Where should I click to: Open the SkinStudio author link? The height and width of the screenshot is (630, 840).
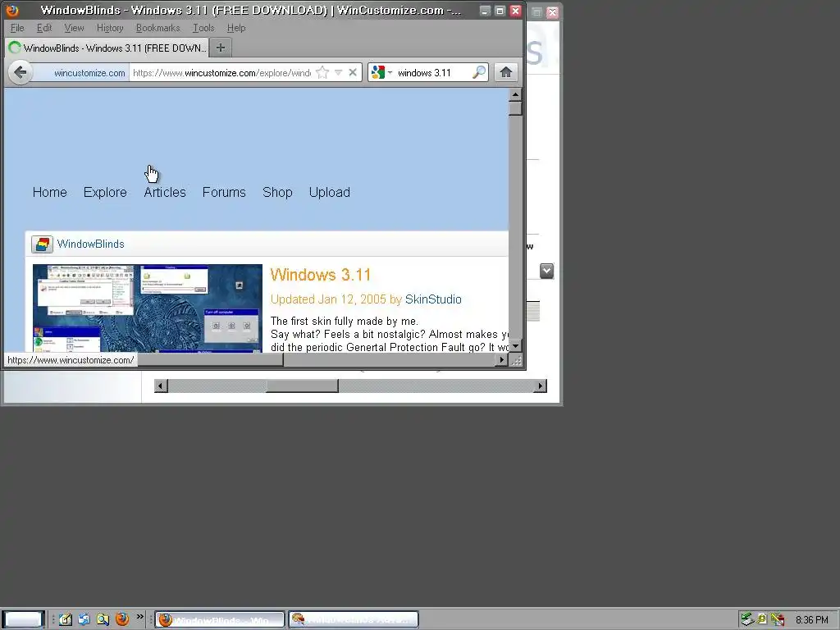[433, 299]
